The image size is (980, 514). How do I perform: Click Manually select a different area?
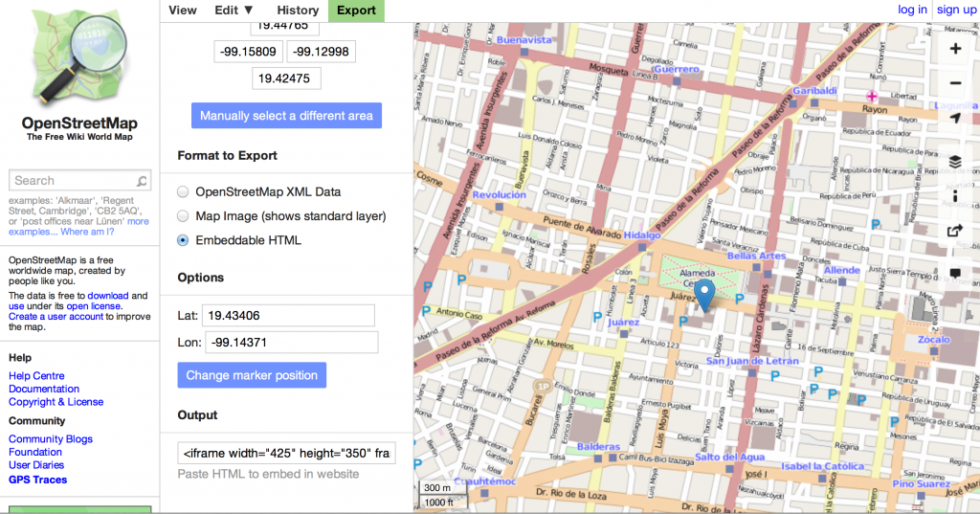coord(286,116)
